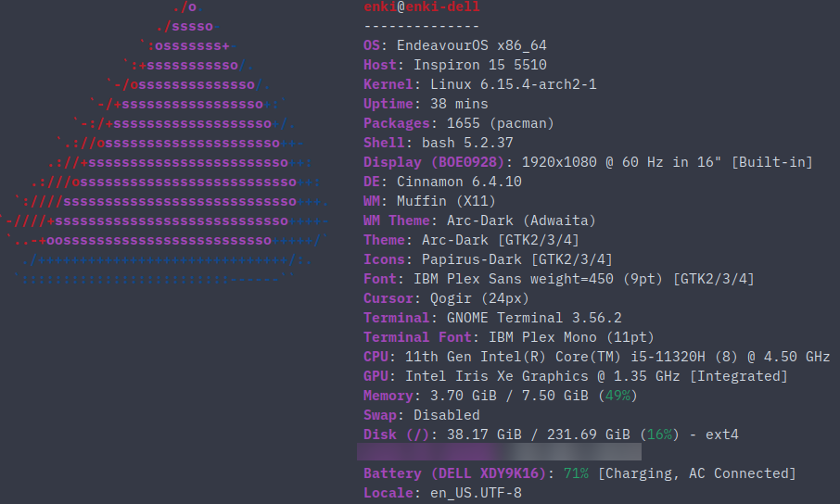This screenshot has height=504, width=840.
Task: Click the enki@enki-dell header text
Action: 422,7
